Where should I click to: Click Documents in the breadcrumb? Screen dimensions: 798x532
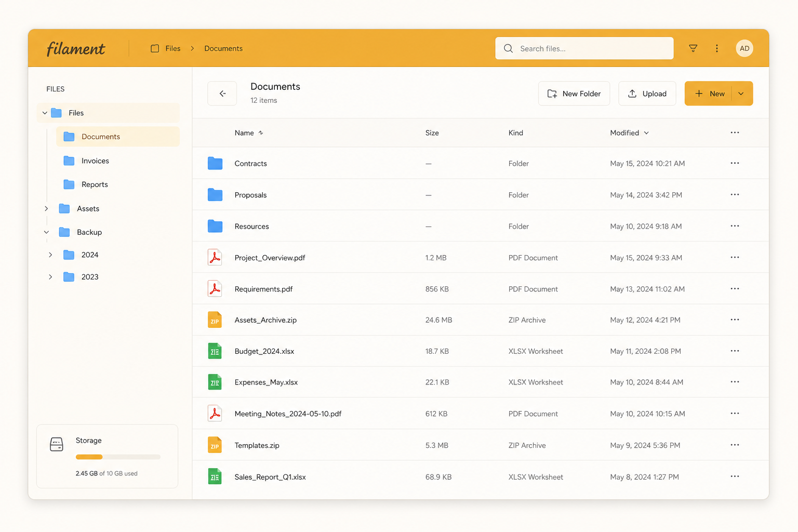pyautogui.click(x=223, y=48)
